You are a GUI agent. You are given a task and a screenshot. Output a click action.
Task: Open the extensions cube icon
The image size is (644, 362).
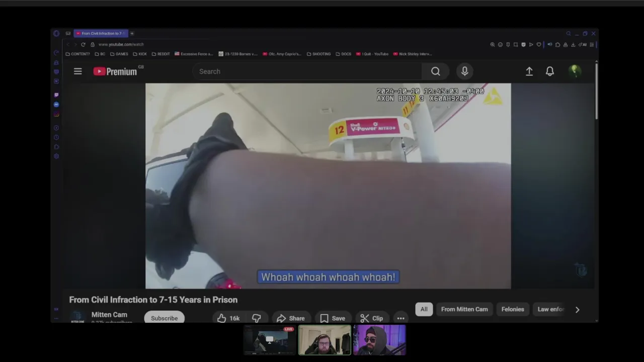tap(557, 45)
